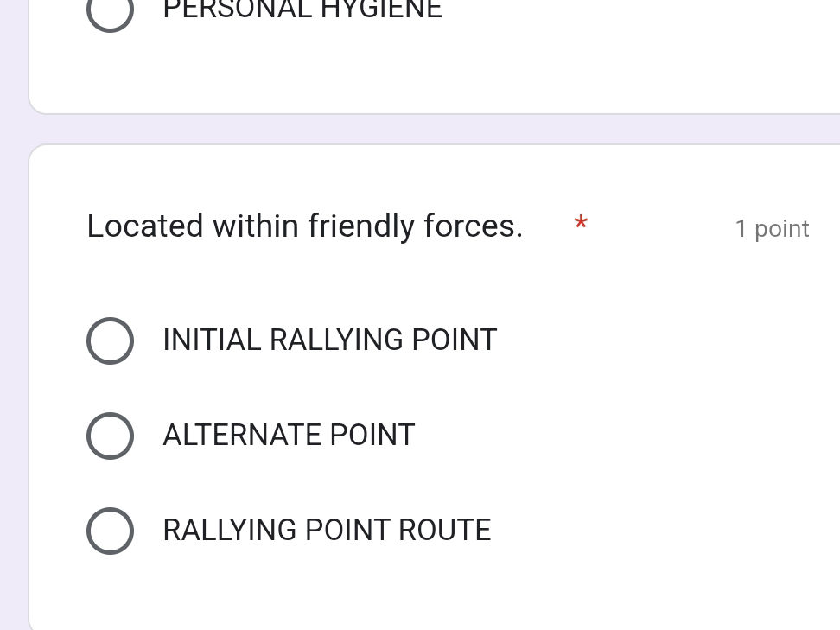The width and height of the screenshot is (840, 630).
Task: Click the 1 point label
Action: [x=772, y=228]
